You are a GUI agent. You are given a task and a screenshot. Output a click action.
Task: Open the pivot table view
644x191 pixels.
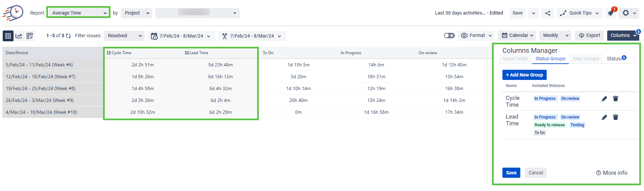pos(30,36)
